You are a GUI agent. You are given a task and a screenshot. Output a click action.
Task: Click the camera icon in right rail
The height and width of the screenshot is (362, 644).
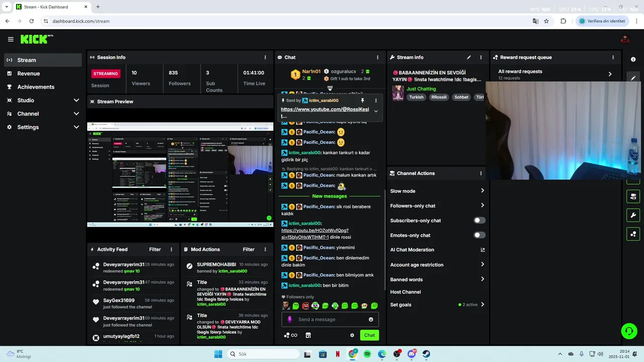[x=633, y=196]
